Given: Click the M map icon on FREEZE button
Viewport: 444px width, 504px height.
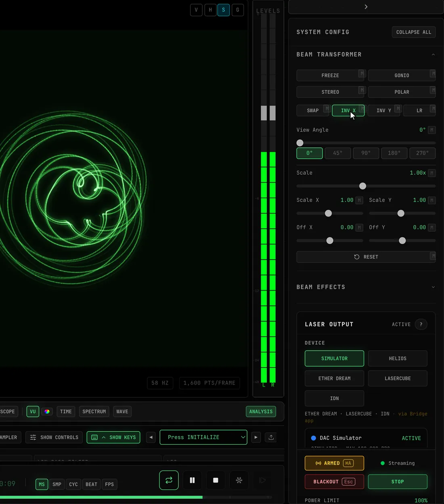Looking at the screenshot, I should click(362, 73).
